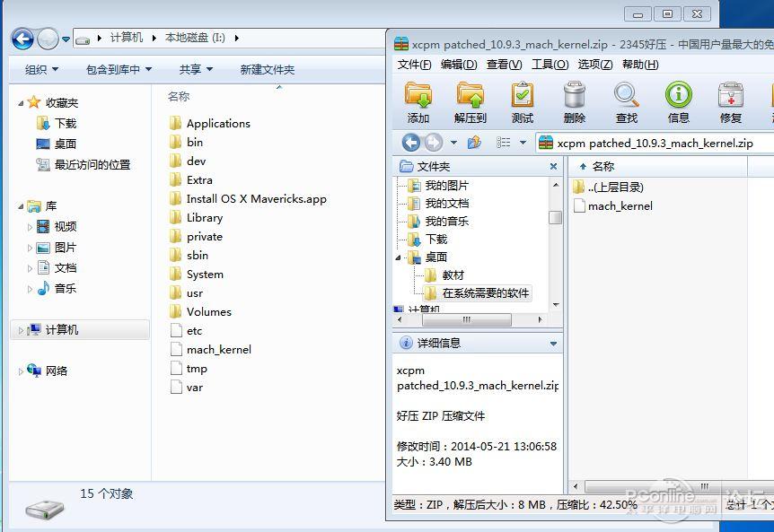Click the view mode list icon
The width and height of the screenshot is (774, 532).
coord(504,143)
